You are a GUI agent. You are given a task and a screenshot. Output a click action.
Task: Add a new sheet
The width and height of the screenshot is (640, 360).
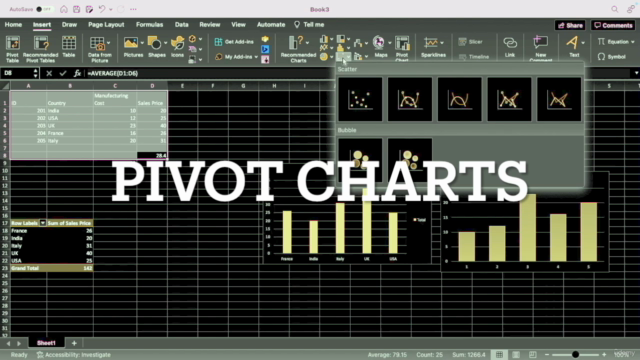click(x=74, y=343)
